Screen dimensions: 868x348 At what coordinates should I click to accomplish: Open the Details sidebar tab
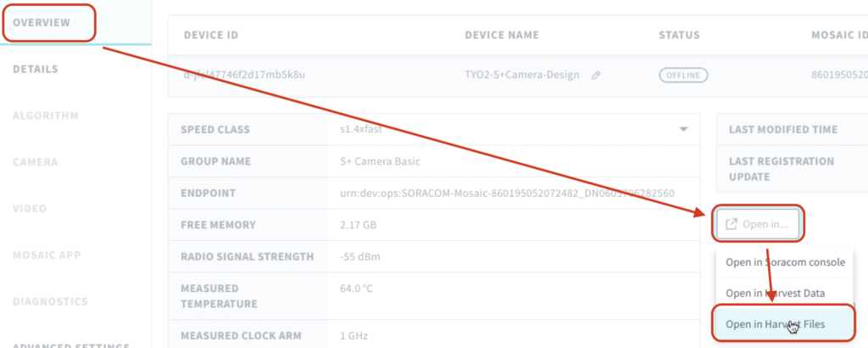pyautogui.click(x=36, y=70)
